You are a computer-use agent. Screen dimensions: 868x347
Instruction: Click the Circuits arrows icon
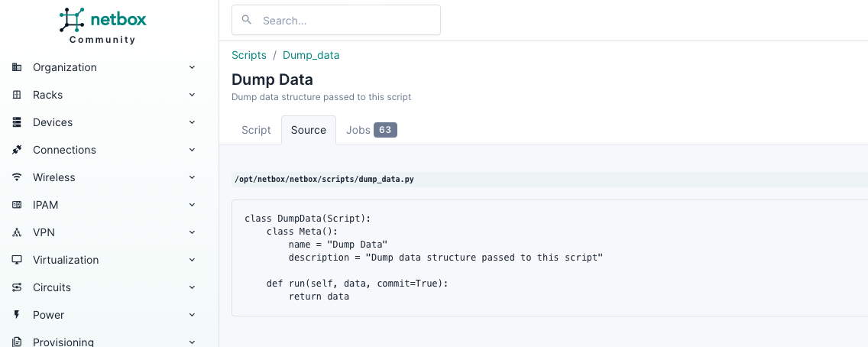pyautogui.click(x=17, y=287)
